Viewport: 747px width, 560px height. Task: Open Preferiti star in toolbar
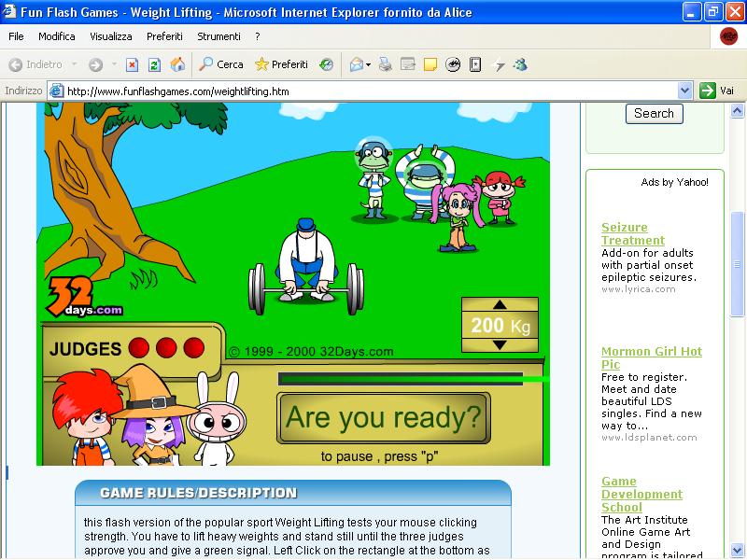281,64
